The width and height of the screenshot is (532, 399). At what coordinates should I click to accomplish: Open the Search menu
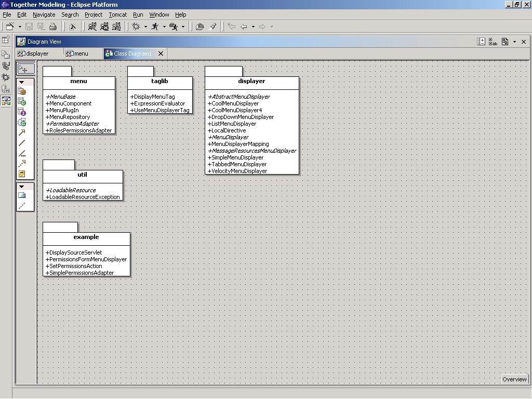(70, 15)
